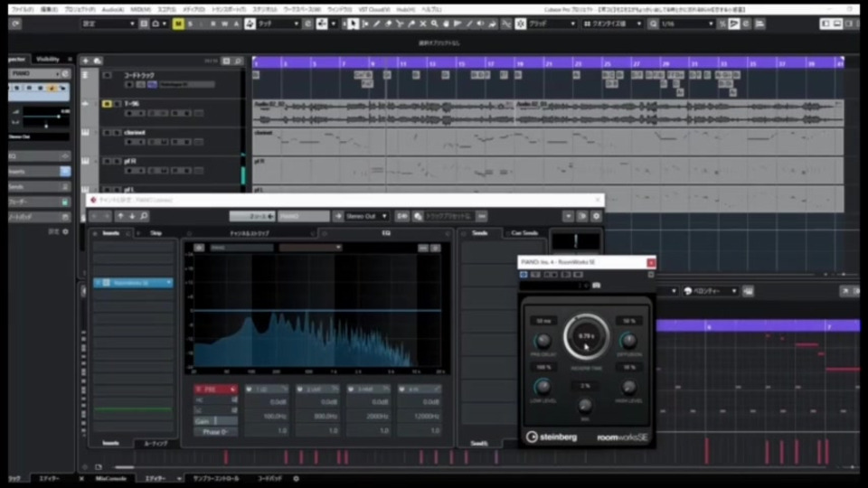Image resolution: width=868 pixels, height=488 pixels.
Task: Toggle solo on the clarinet track
Action: tap(117, 133)
